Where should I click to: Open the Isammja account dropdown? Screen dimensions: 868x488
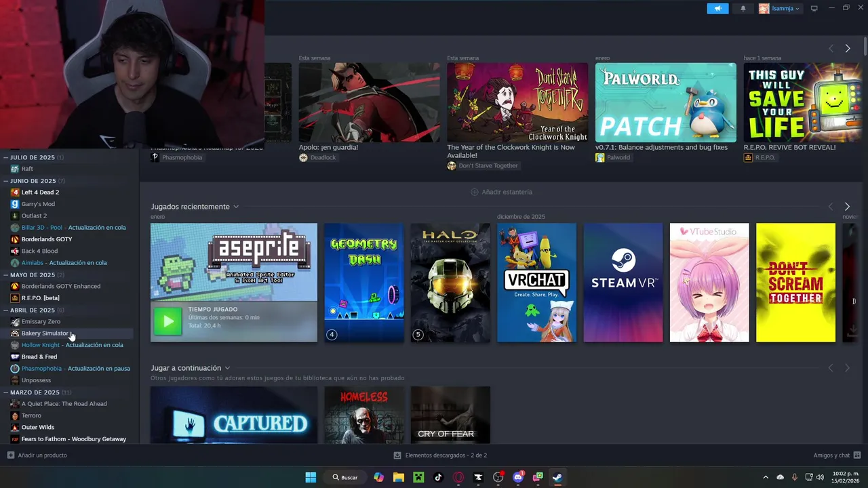click(x=779, y=9)
